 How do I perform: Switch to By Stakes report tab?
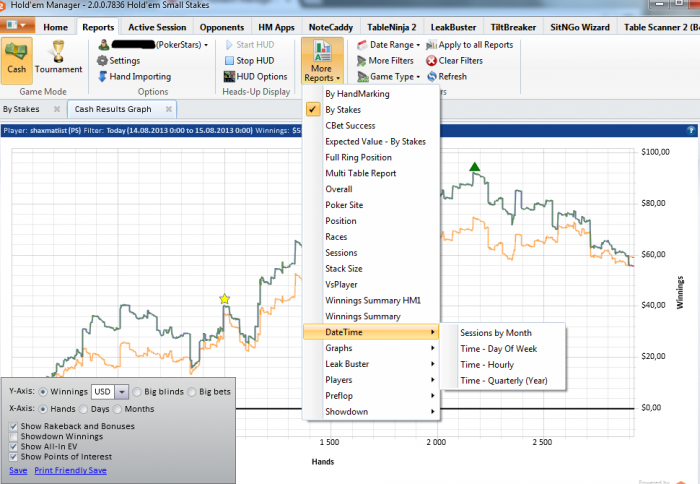point(21,109)
